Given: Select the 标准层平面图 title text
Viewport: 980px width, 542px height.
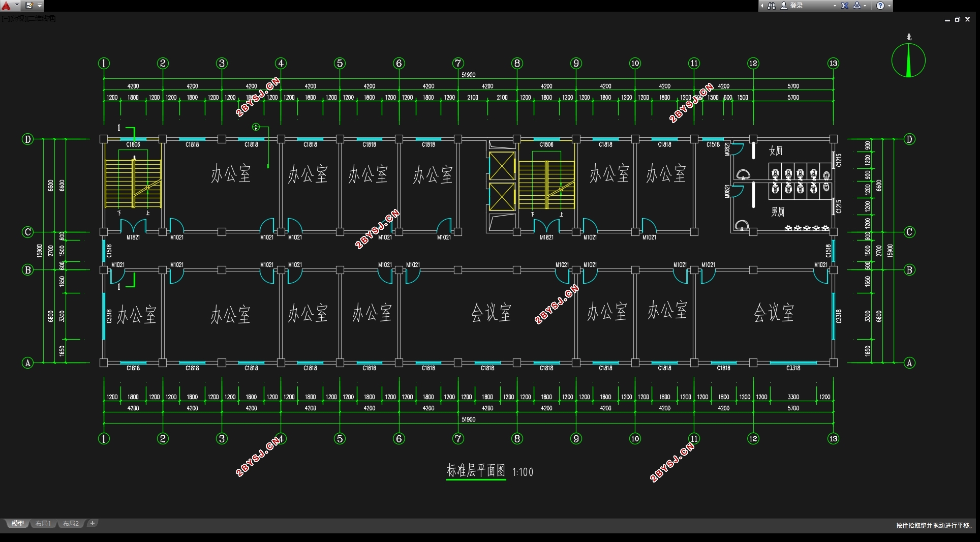Looking at the screenshot, I should coord(476,471).
